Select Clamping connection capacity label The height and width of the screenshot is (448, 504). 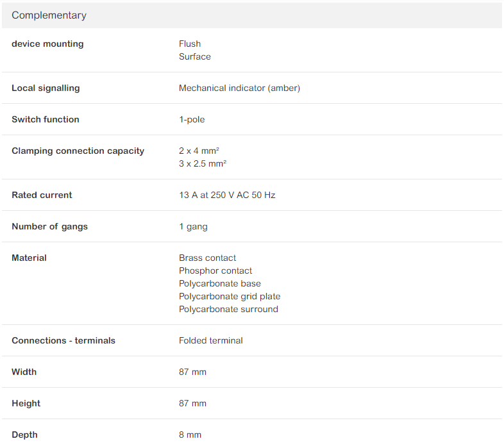[x=78, y=151]
